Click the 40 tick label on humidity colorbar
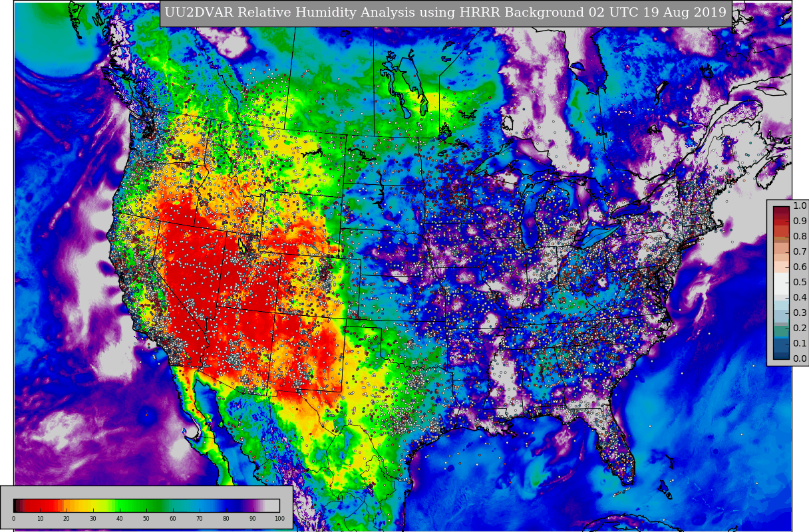Image resolution: width=809 pixels, height=532 pixels. pos(120,519)
